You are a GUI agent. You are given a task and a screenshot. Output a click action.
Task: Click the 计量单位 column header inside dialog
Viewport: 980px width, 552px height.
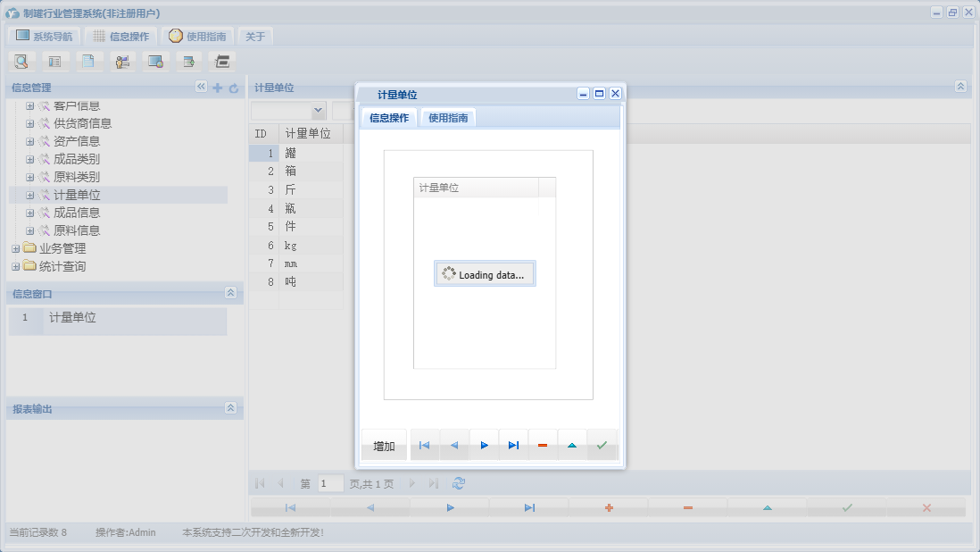(x=476, y=188)
